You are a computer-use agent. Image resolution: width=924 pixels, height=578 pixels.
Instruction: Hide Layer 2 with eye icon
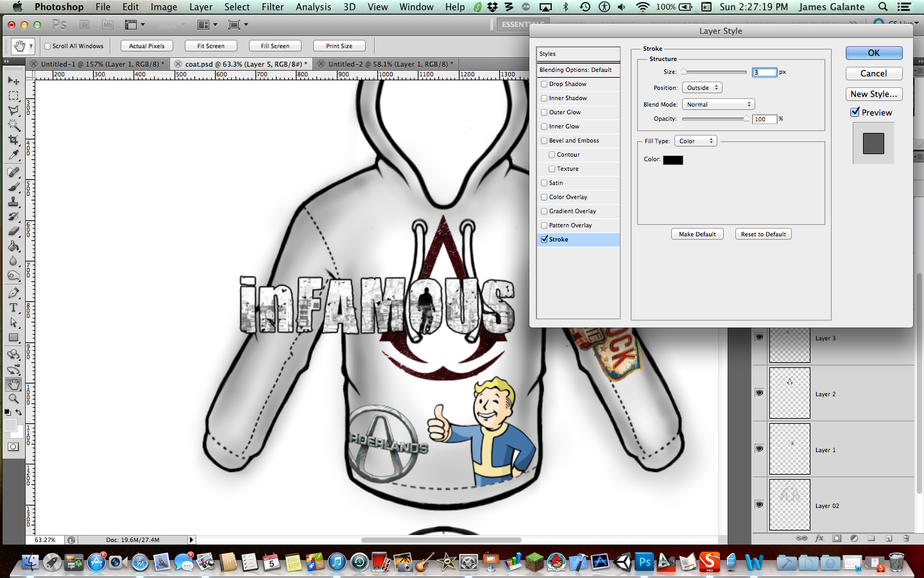[x=759, y=392]
